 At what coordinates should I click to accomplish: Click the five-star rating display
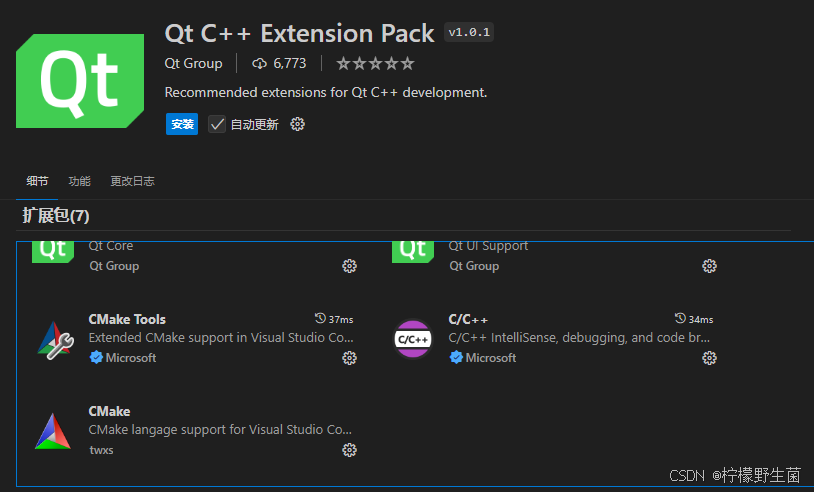point(375,63)
